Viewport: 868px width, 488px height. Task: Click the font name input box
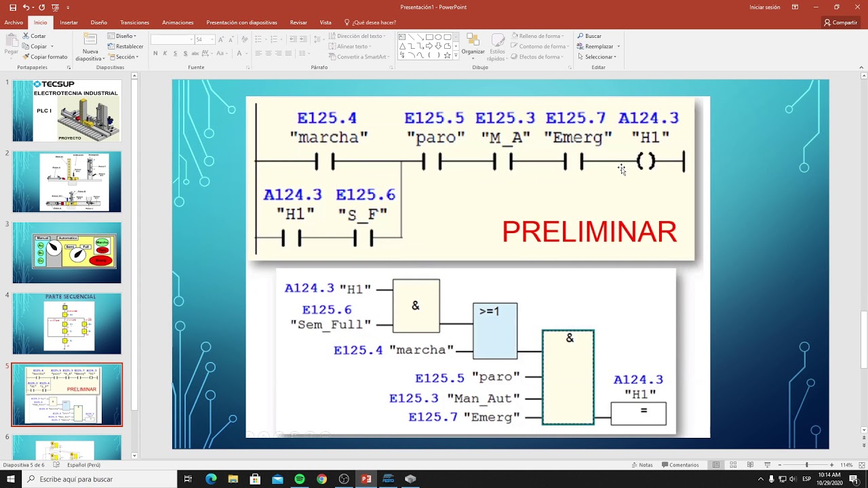172,39
